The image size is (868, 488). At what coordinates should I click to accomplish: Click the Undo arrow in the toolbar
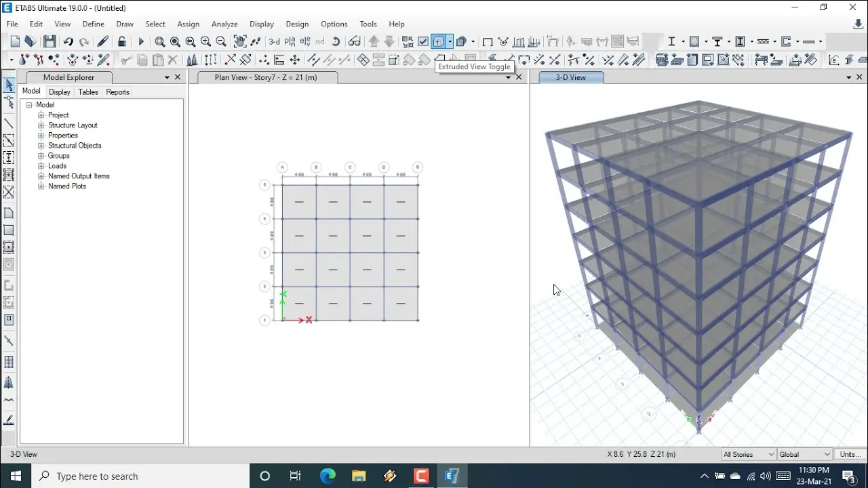point(68,42)
